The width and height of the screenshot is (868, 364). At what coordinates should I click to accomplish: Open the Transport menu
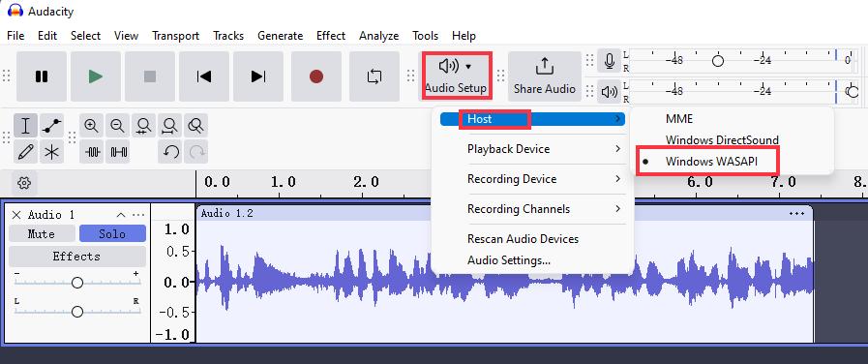(x=175, y=36)
